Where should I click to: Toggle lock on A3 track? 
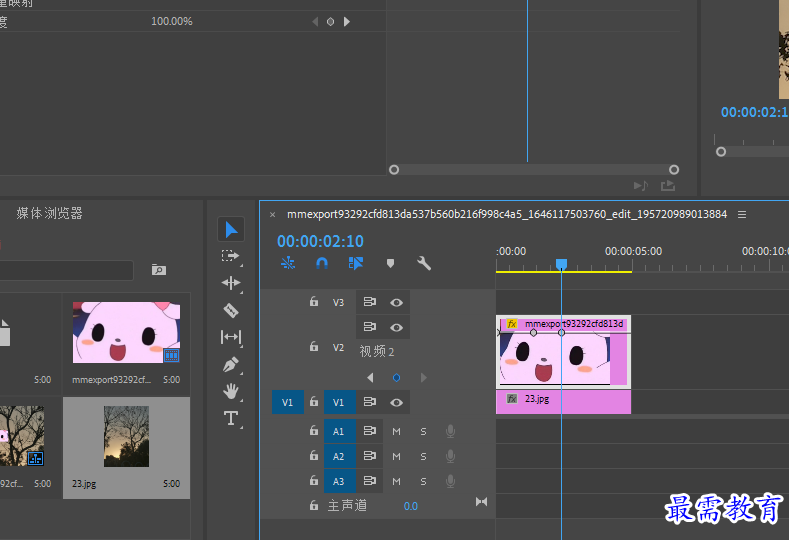313,480
